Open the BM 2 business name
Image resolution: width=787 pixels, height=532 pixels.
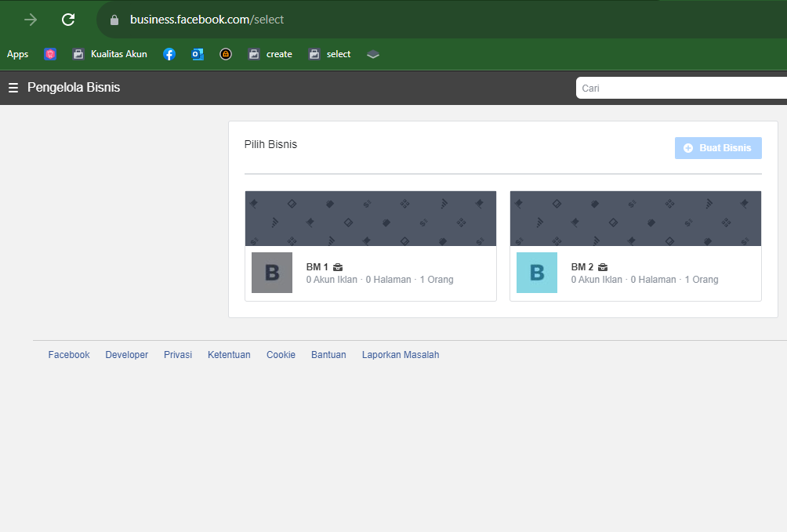click(x=582, y=267)
